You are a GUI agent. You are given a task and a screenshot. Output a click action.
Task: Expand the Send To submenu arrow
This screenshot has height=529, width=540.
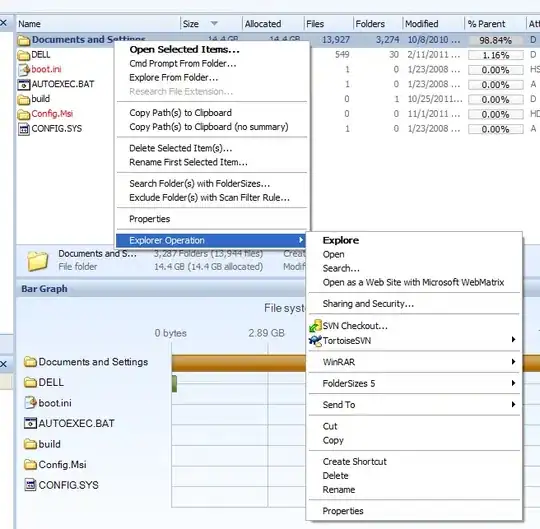tap(513, 404)
